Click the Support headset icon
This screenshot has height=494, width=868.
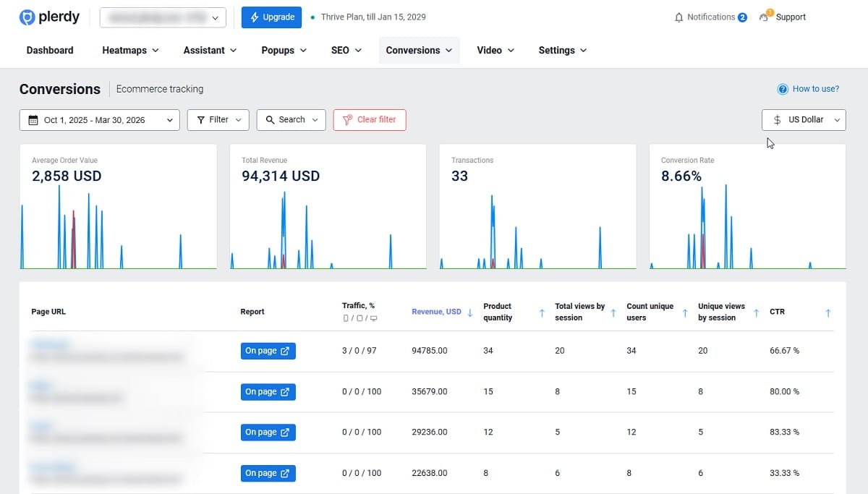[765, 17]
